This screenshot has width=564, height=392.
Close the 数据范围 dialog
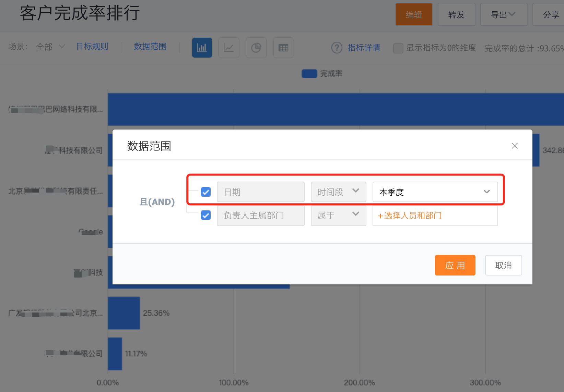pyautogui.click(x=515, y=146)
